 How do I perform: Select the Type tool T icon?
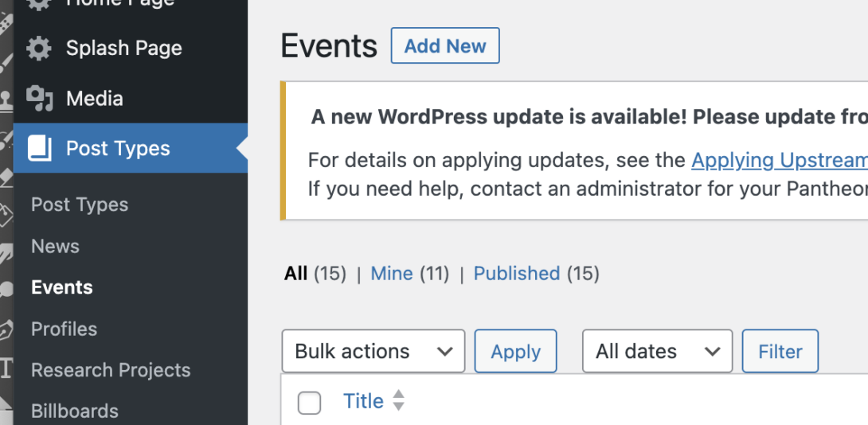pyautogui.click(x=6, y=368)
